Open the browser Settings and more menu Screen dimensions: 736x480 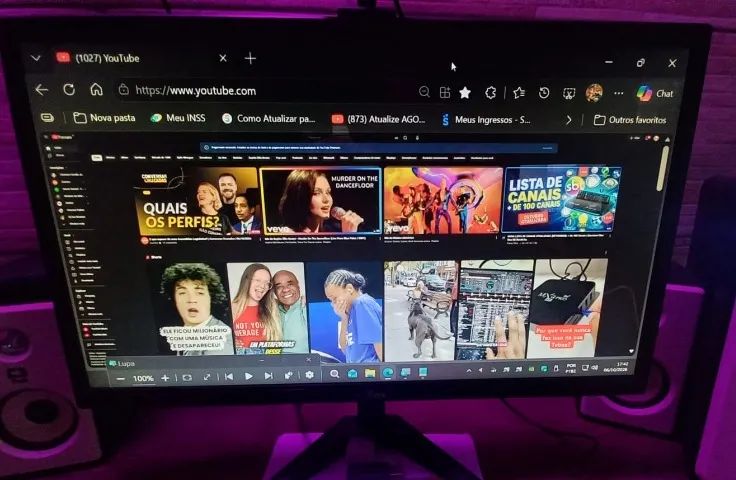(x=619, y=93)
